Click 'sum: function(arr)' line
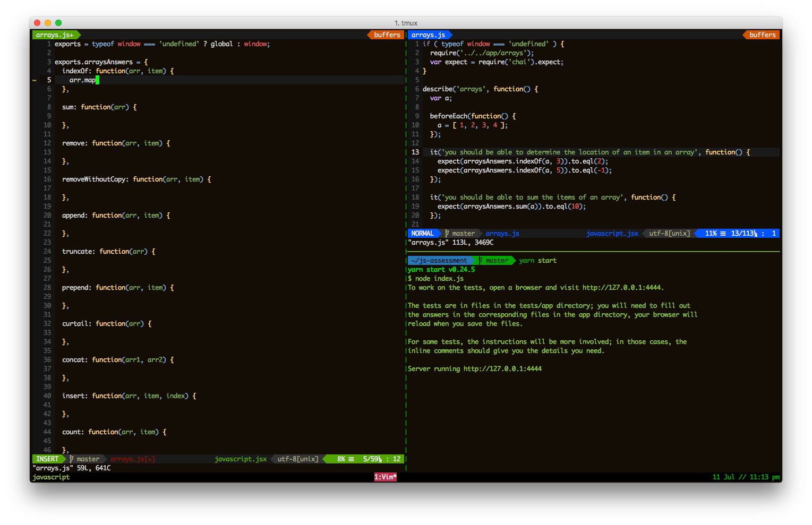The width and height of the screenshot is (812, 525). coord(99,107)
